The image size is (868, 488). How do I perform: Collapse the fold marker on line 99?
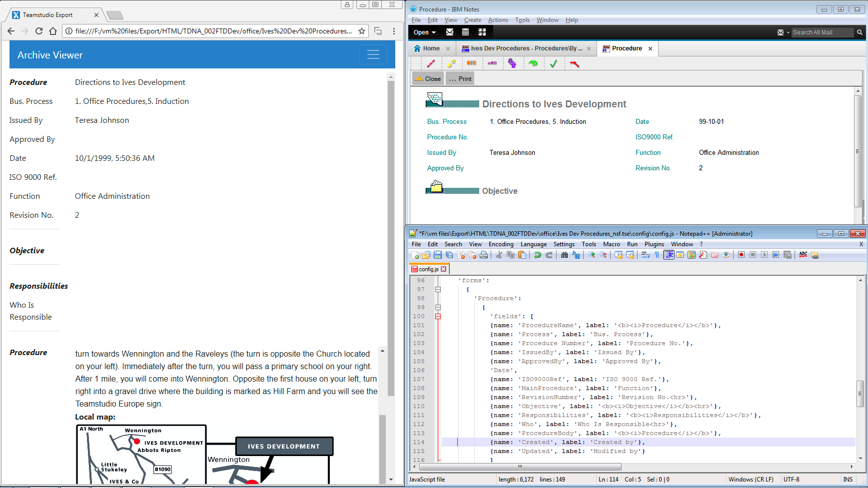(x=438, y=307)
